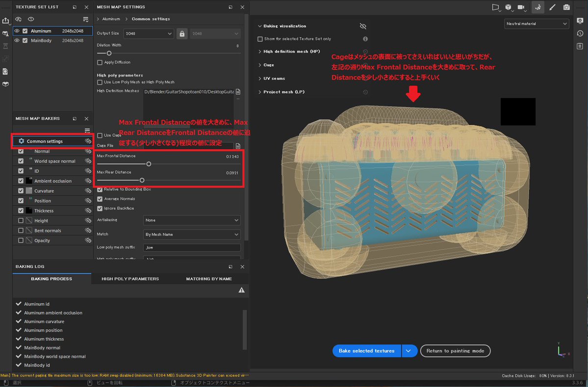Open the 3D cube display options icon
The width and height of the screenshot is (588, 387).
(509, 7)
